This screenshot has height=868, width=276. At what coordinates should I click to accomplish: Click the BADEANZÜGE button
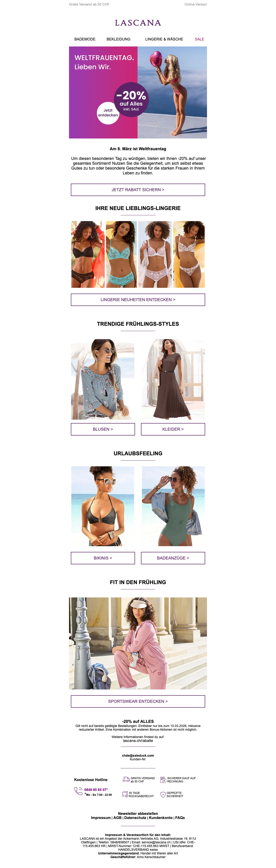173,558
